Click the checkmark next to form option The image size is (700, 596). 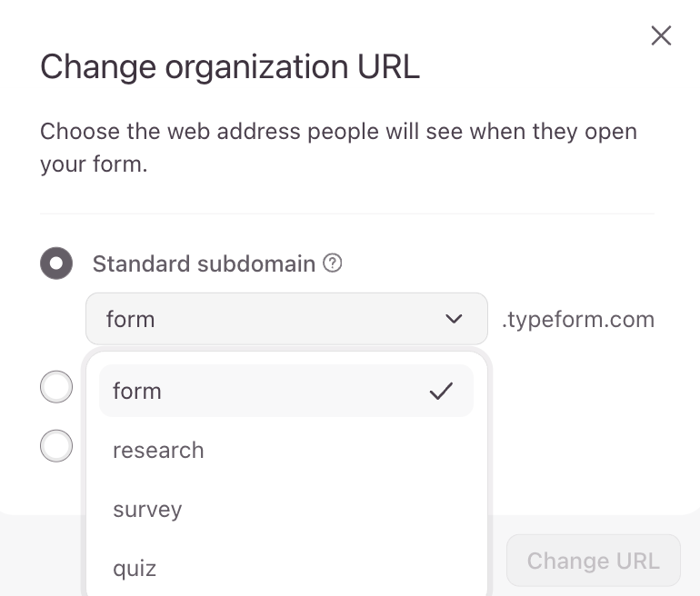[x=441, y=392]
